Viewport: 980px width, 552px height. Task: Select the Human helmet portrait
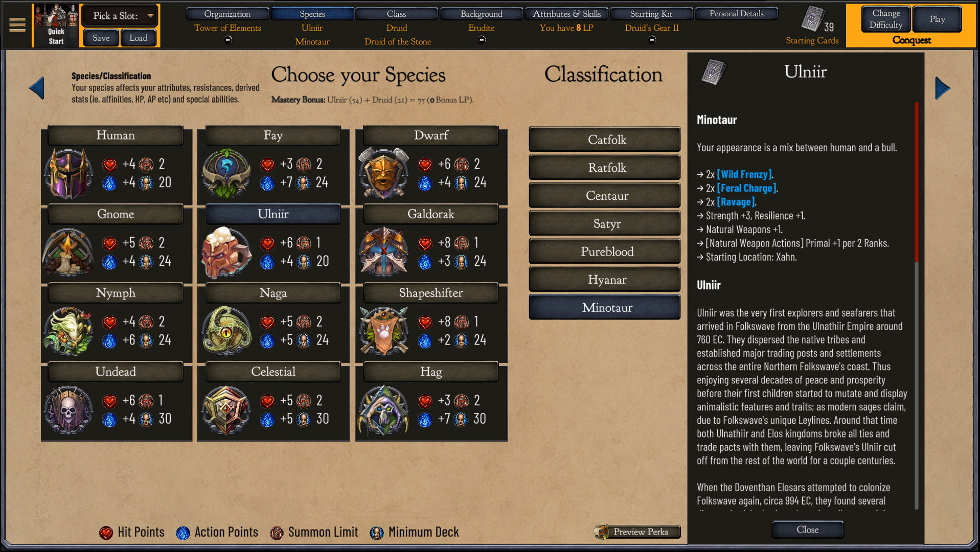coord(69,173)
